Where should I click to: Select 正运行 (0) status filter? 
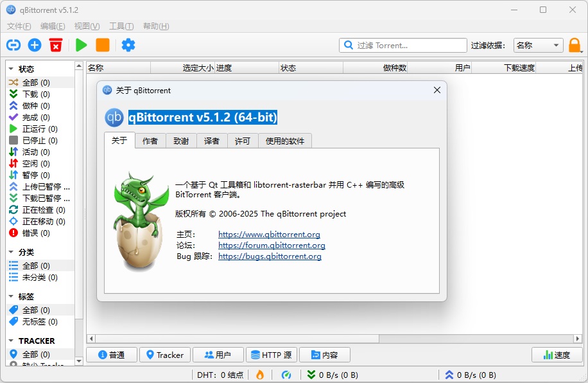click(40, 129)
